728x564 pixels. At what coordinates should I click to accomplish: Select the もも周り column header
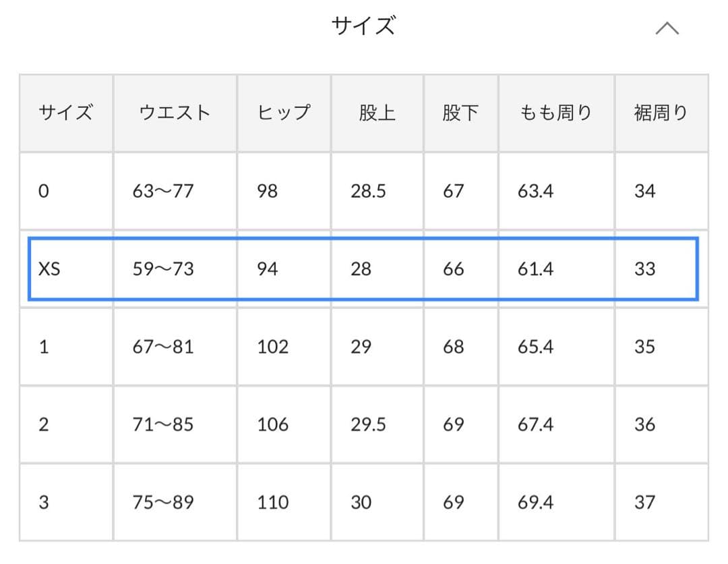pyautogui.click(x=555, y=112)
